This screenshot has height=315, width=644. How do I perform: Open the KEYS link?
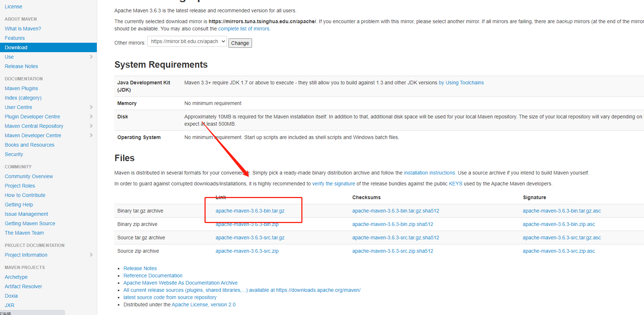tap(455, 184)
